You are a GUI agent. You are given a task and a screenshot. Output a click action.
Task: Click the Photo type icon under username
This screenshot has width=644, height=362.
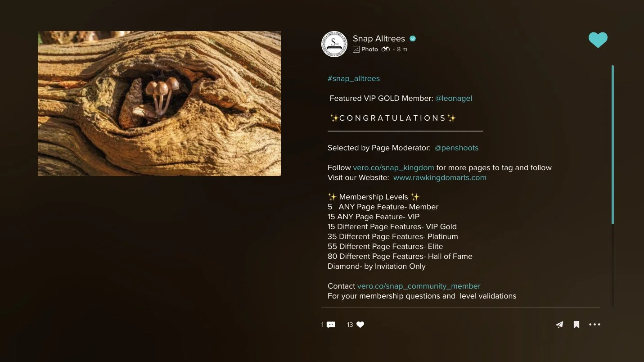click(356, 50)
